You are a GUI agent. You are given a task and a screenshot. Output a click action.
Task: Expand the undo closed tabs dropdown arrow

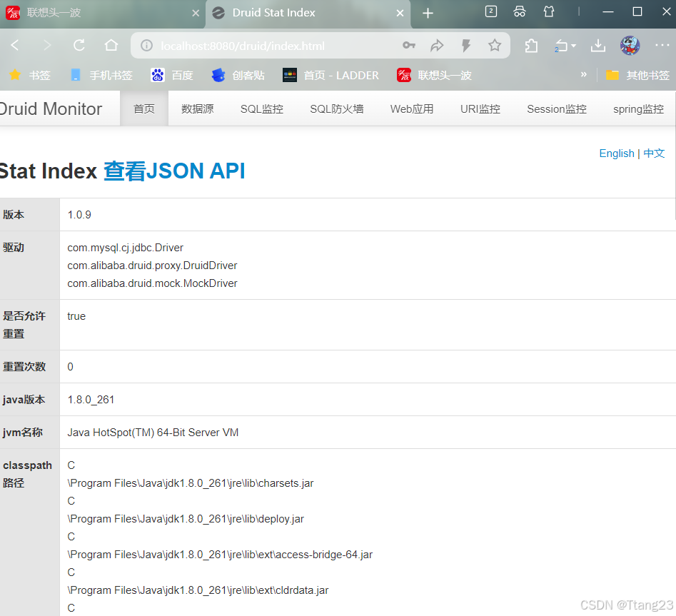point(573,46)
